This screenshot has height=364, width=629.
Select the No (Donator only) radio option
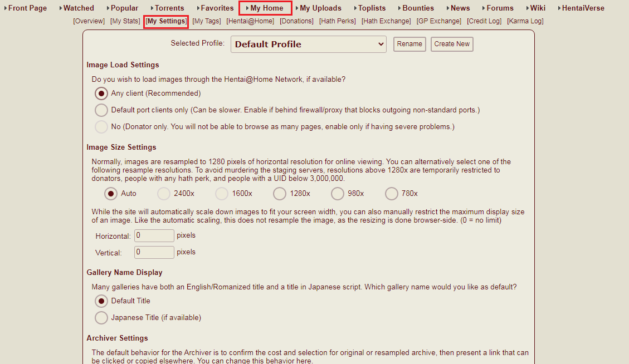(x=101, y=127)
